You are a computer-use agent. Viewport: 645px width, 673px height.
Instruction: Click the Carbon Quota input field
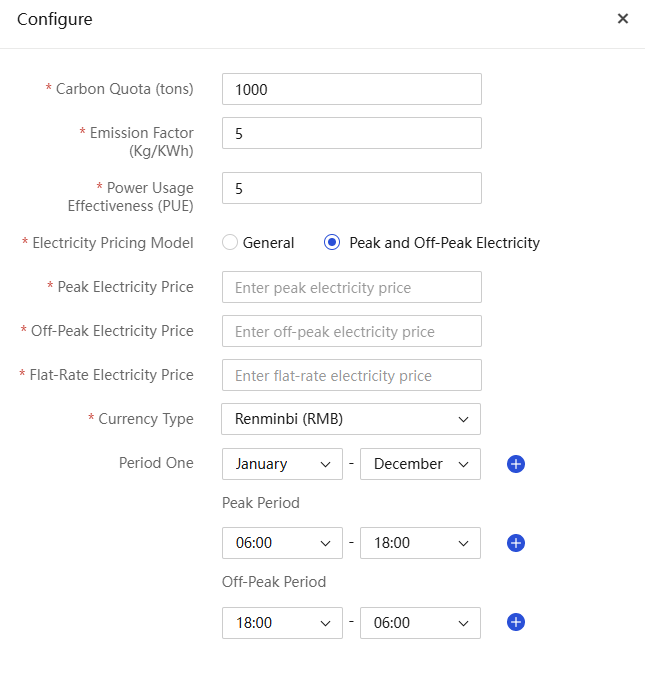pos(352,89)
